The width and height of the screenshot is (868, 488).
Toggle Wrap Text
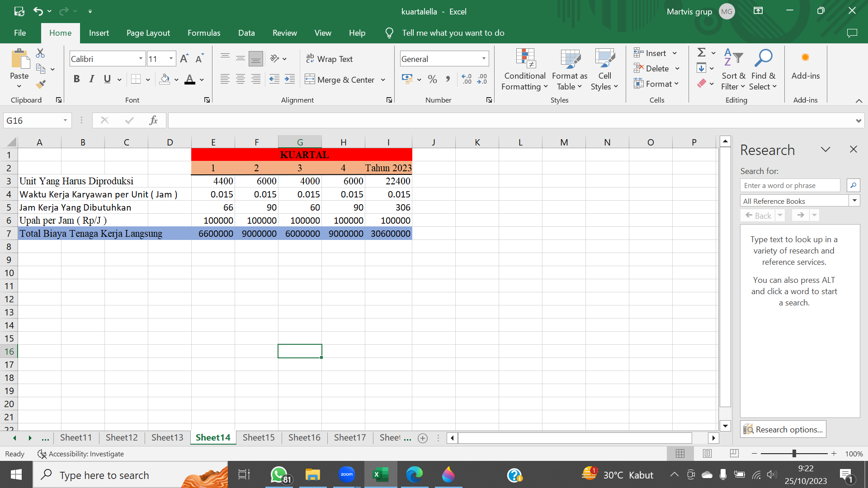(329, 59)
